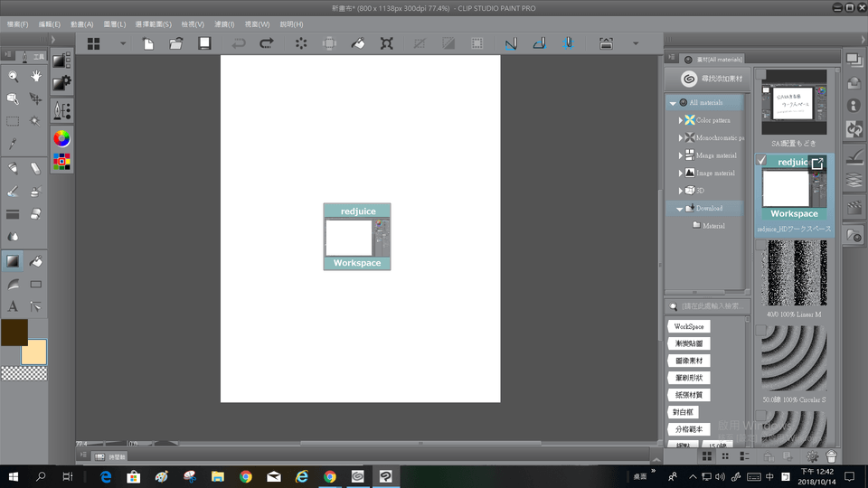The height and width of the screenshot is (488, 868).
Task: Select the Blend tool
Action: 13,237
